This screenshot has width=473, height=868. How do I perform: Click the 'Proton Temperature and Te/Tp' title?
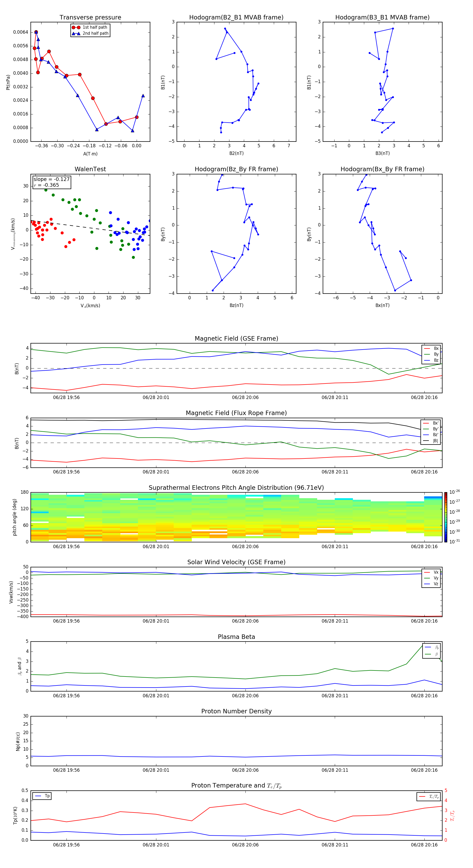pyautogui.click(x=236, y=786)
